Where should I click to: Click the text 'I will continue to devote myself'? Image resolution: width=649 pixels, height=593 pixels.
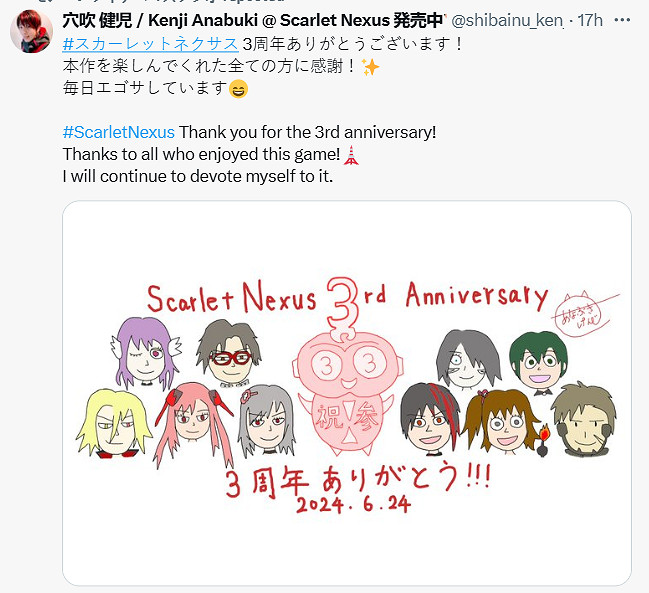[x=180, y=177]
